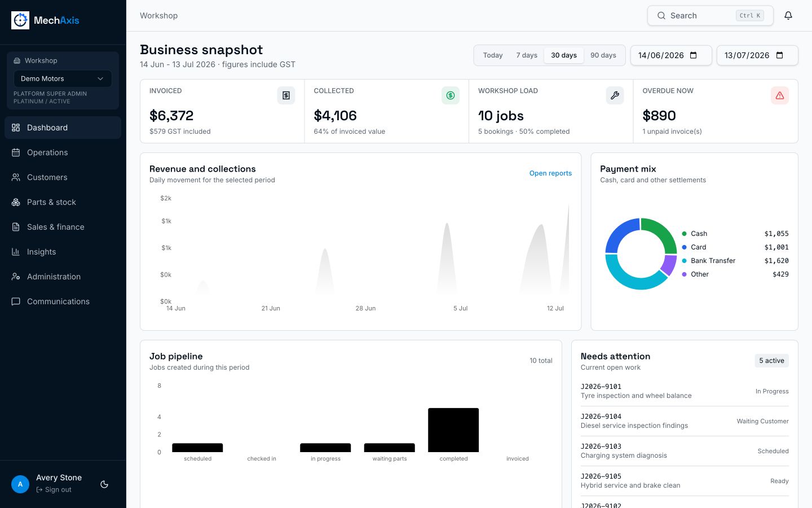Viewport: 812px width, 508px height.
Task: Click the Communications chat bubble icon
Action: pyautogui.click(x=16, y=301)
